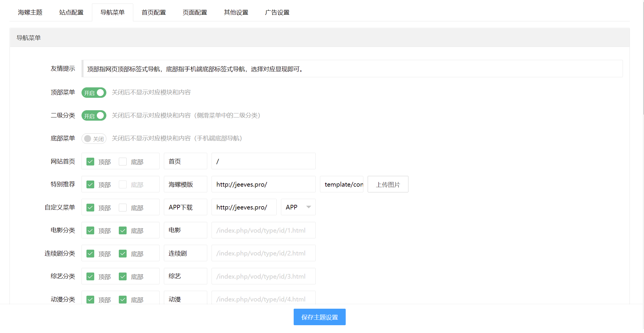This screenshot has width=644, height=333.
Task: Click 保存主题设置 to save settings
Action: (319, 317)
